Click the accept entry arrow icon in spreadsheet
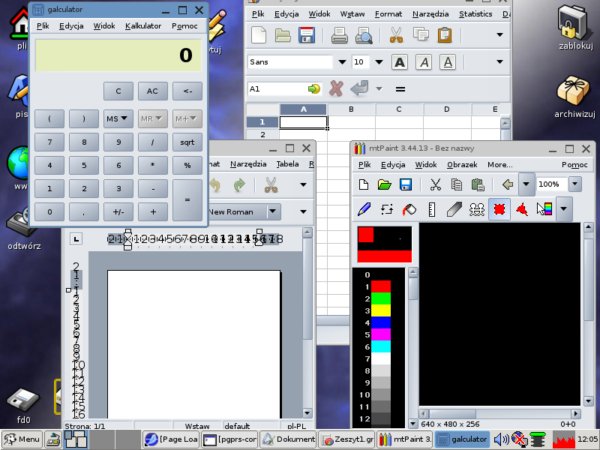Image resolution: width=600 pixels, height=450 pixels. click(359, 89)
